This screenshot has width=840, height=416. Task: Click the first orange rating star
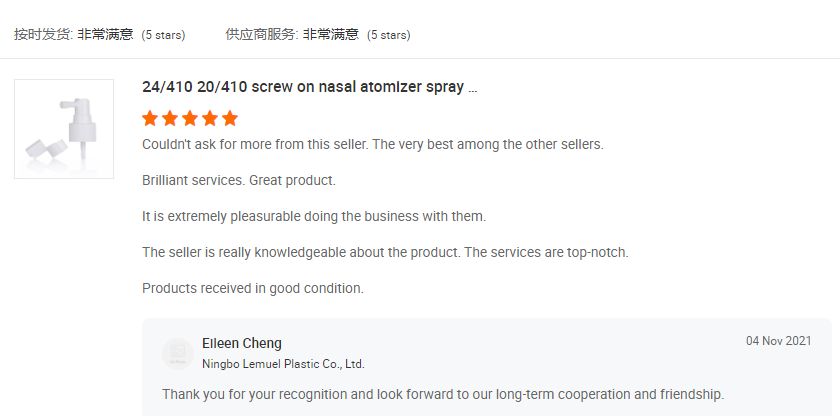coord(150,118)
